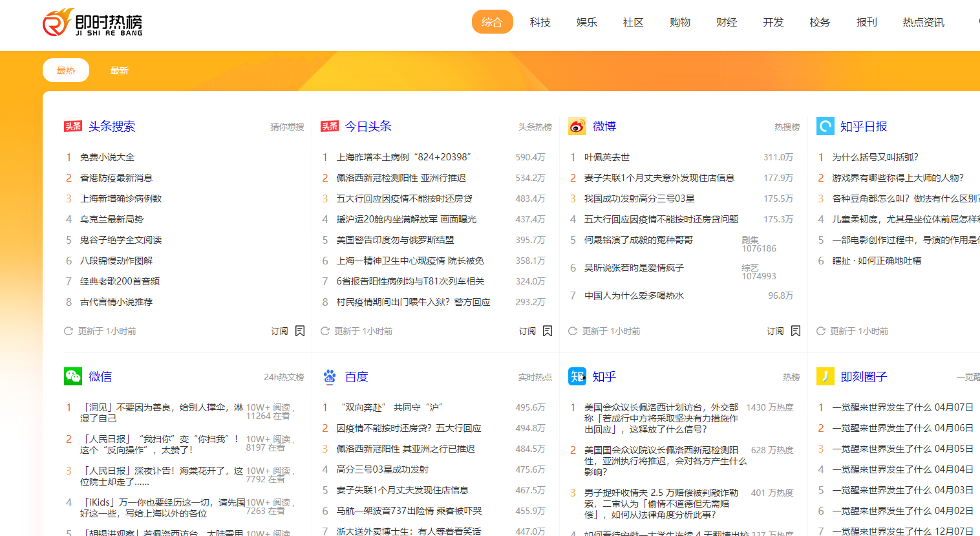Image resolution: width=980 pixels, height=536 pixels.
Task: Open 古代言情小说推荐 item
Action: coord(116,302)
